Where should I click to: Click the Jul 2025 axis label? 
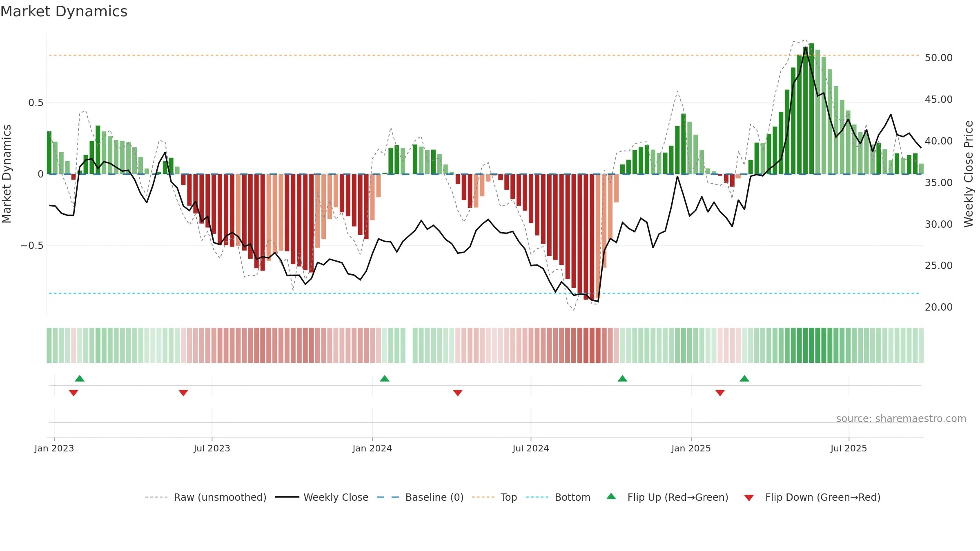coord(849,448)
